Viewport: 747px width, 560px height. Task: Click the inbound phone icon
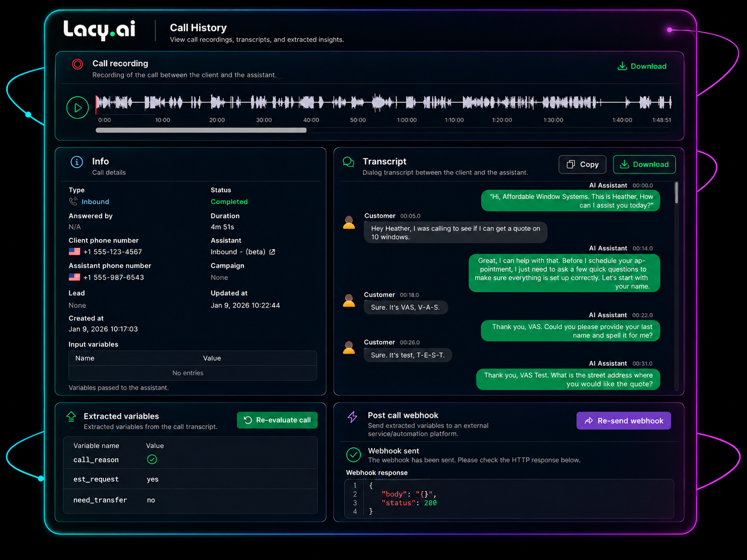[x=73, y=202]
